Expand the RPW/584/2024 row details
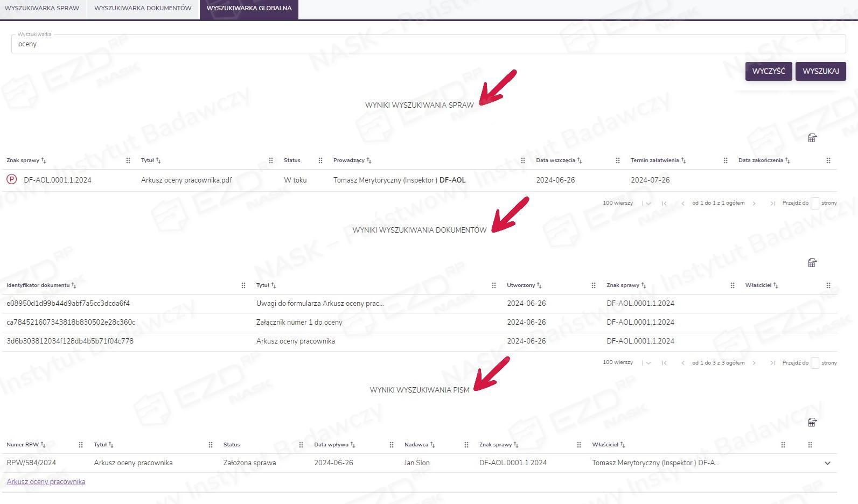Image resolution: width=858 pixels, height=504 pixels. click(x=827, y=463)
